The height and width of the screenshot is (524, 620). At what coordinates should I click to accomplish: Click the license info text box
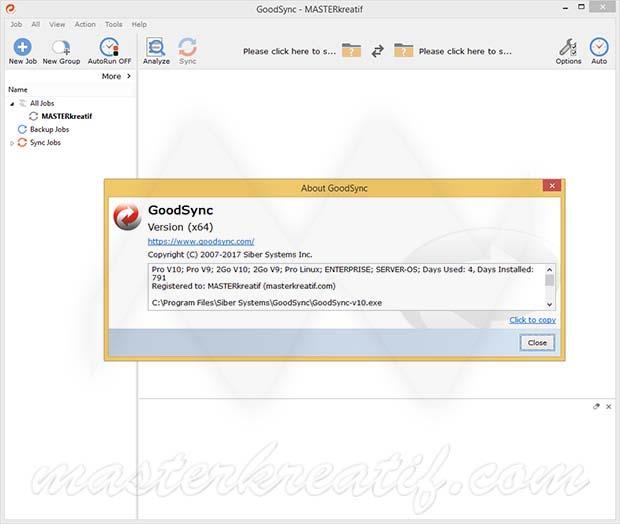[352, 286]
